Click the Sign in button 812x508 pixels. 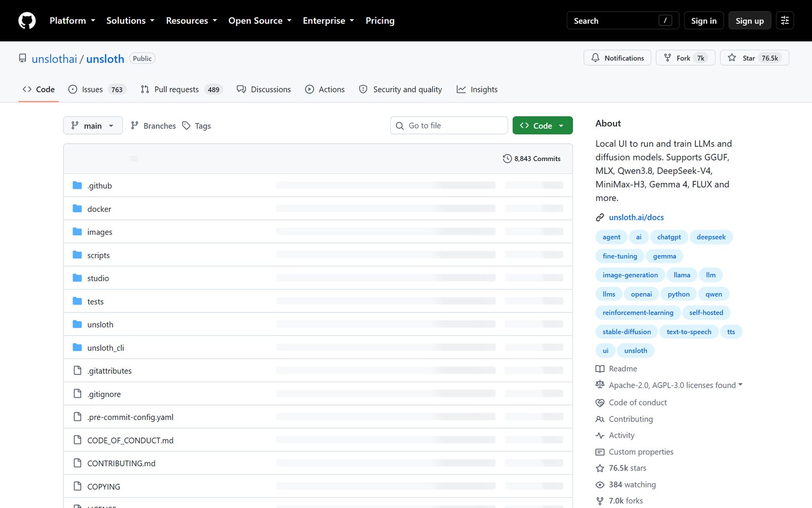click(x=704, y=21)
